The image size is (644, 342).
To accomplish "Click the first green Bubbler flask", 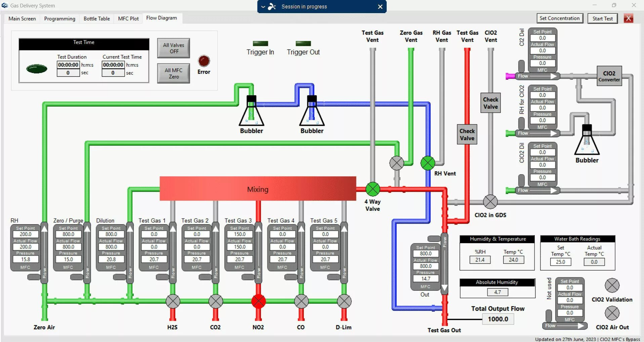I will (251, 111).
